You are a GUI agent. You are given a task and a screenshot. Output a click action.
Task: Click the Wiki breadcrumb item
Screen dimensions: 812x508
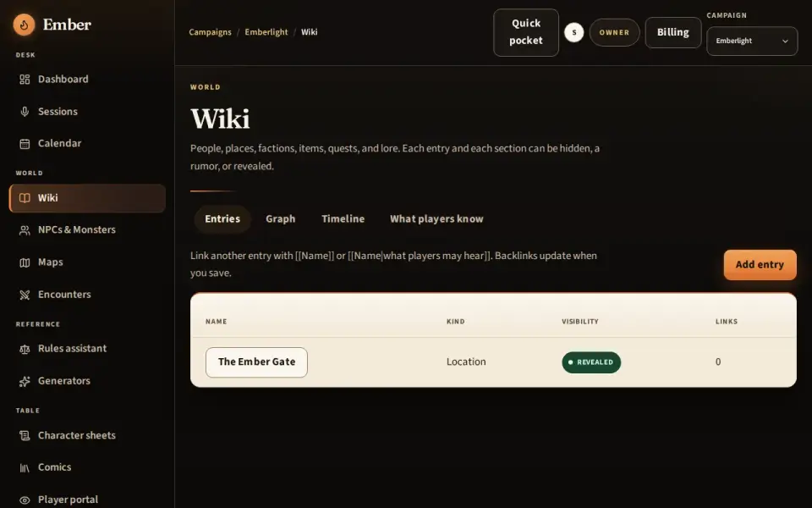(x=310, y=32)
